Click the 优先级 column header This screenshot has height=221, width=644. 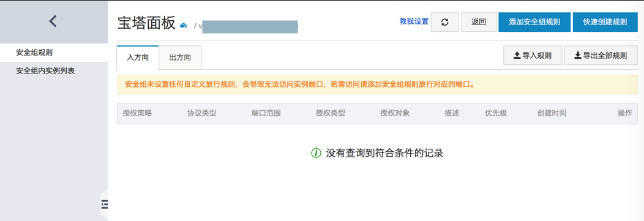click(496, 113)
